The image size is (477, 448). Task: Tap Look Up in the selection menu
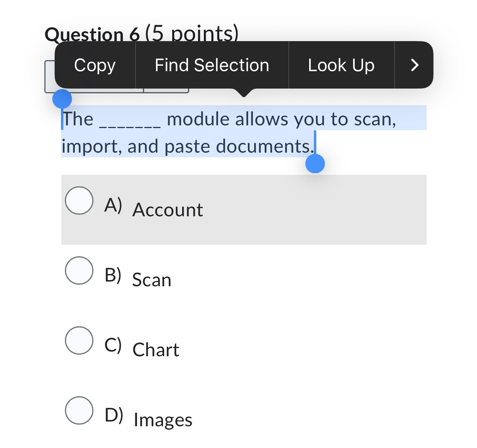(x=341, y=65)
